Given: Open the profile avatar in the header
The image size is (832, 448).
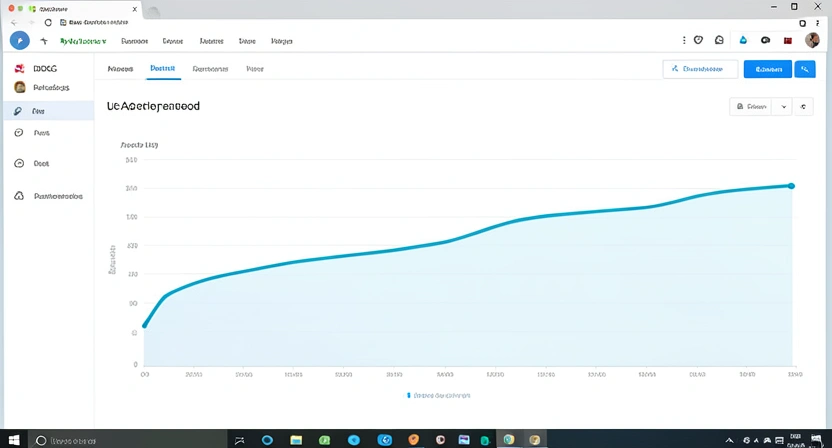Looking at the screenshot, I should [x=812, y=41].
